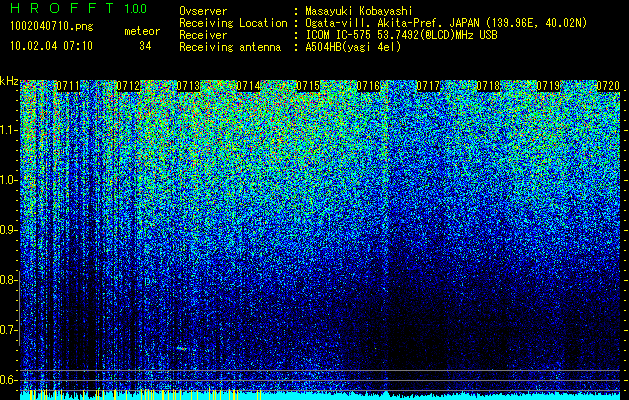The height and width of the screenshot is (400, 629).
Task: Click the Ovserver label
Action: [x=203, y=11]
